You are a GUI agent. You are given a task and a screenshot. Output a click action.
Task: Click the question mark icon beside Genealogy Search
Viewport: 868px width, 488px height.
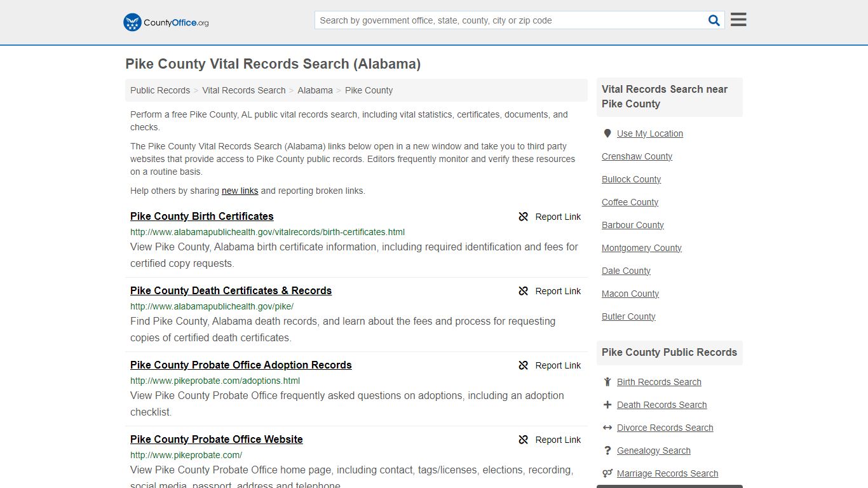[607, 451]
